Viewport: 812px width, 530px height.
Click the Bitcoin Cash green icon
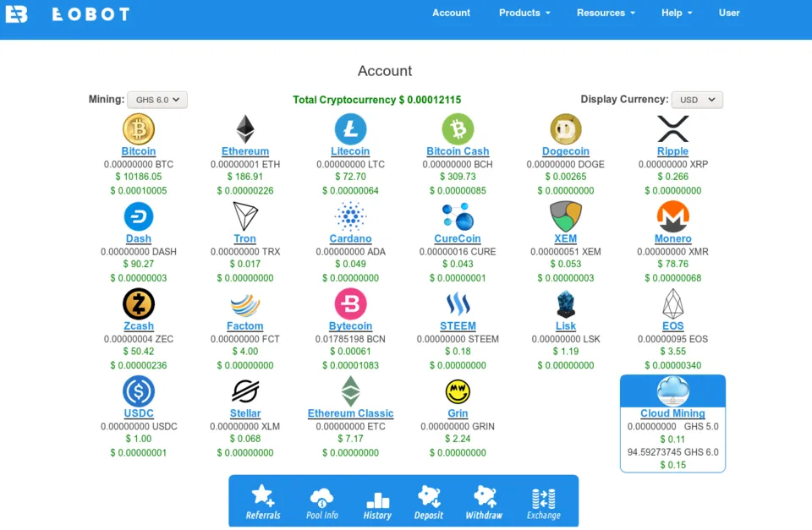pos(458,128)
